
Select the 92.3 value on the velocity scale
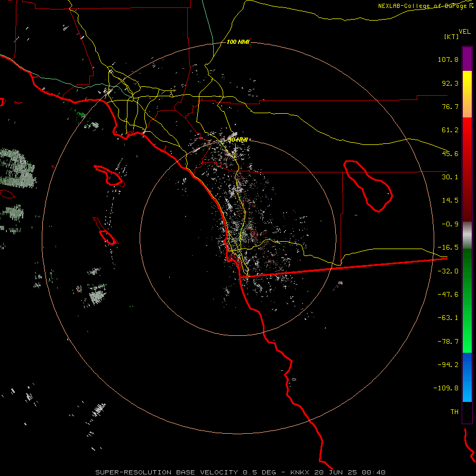[450, 83]
